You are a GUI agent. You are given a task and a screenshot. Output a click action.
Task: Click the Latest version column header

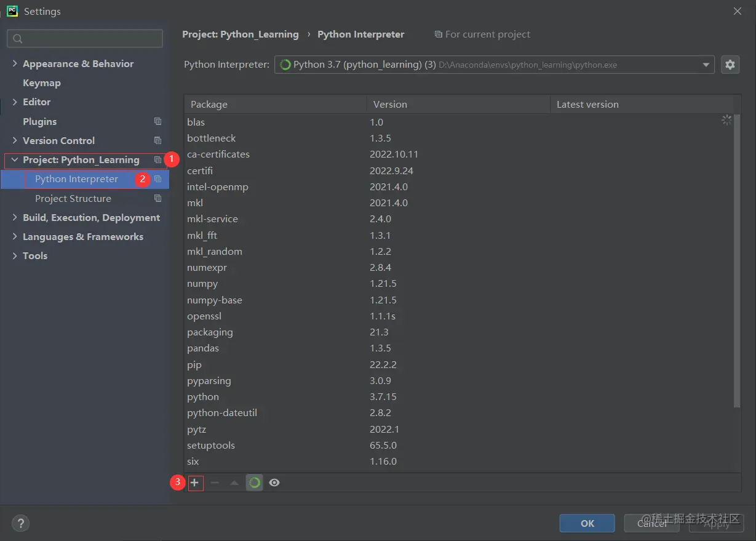tap(642, 104)
